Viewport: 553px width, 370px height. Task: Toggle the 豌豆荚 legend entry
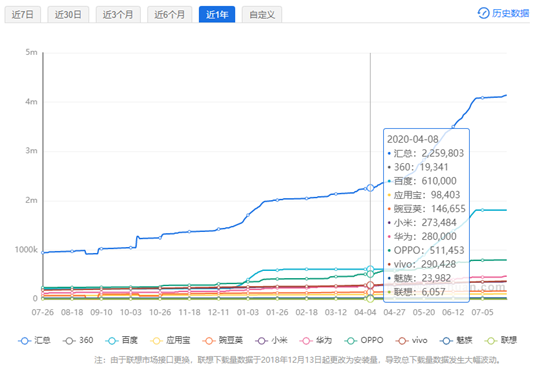tap(223, 340)
